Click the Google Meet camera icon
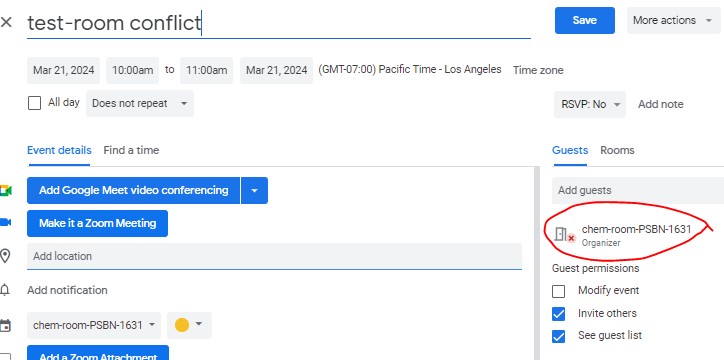This screenshot has height=360, width=724. click(x=6, y=191)
